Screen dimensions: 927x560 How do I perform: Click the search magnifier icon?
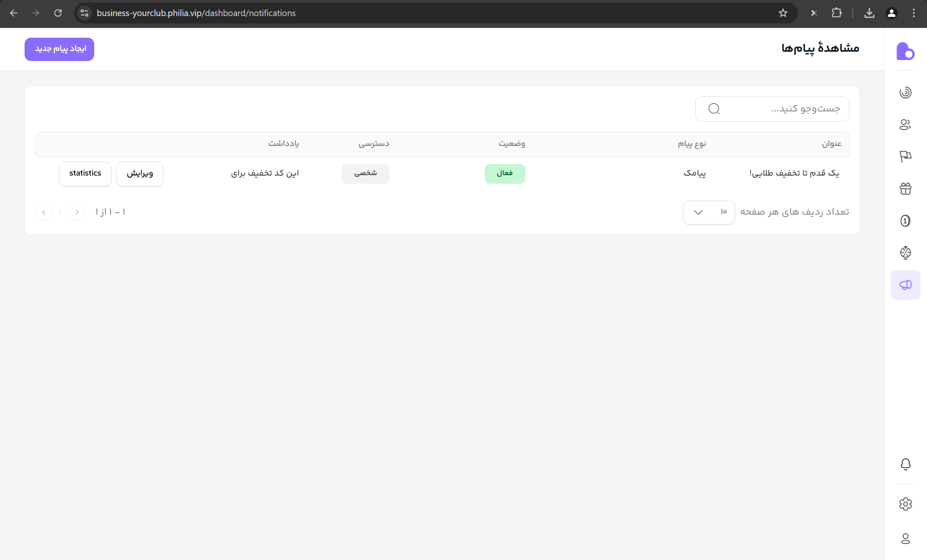click(x=714, y=109)
